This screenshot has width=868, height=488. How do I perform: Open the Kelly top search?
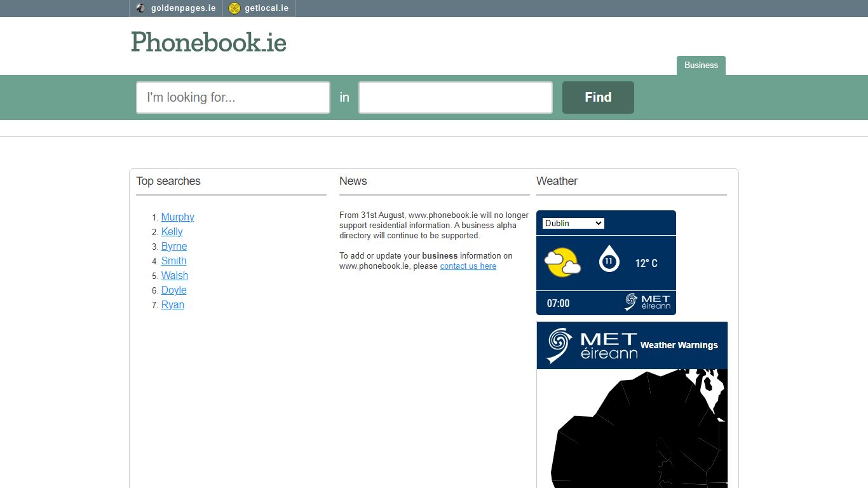[x=172, y=231]
